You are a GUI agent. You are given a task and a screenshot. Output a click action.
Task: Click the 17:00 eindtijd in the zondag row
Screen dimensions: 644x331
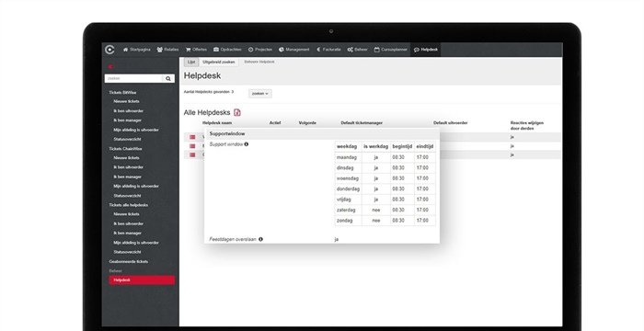[x=422, y=221]
